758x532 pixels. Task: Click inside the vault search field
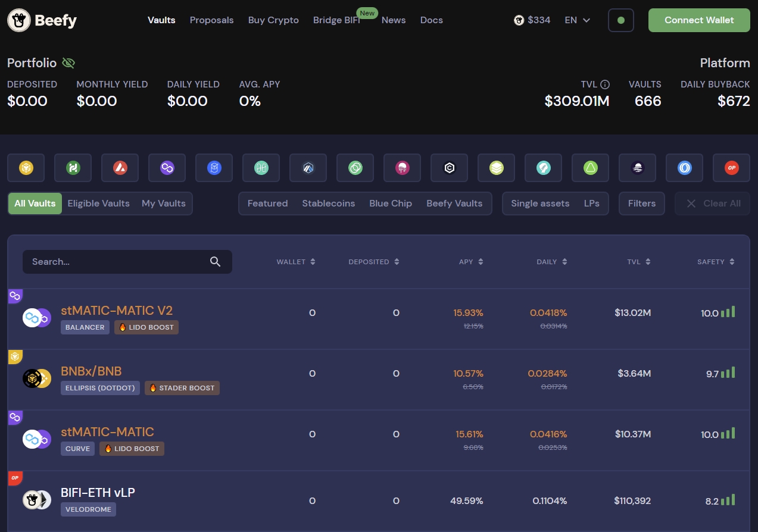click(x=113, y=262)
